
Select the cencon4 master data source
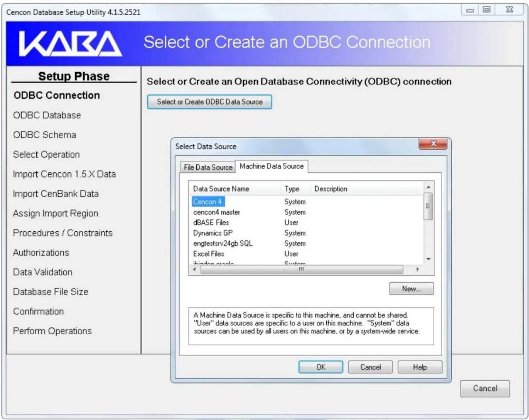coord(217,212)
